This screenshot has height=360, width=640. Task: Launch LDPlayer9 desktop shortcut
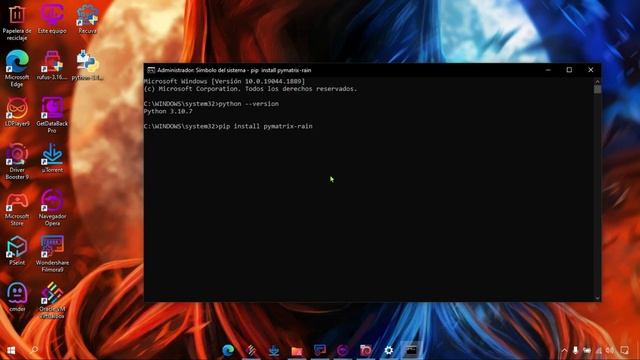coord(17,111)
